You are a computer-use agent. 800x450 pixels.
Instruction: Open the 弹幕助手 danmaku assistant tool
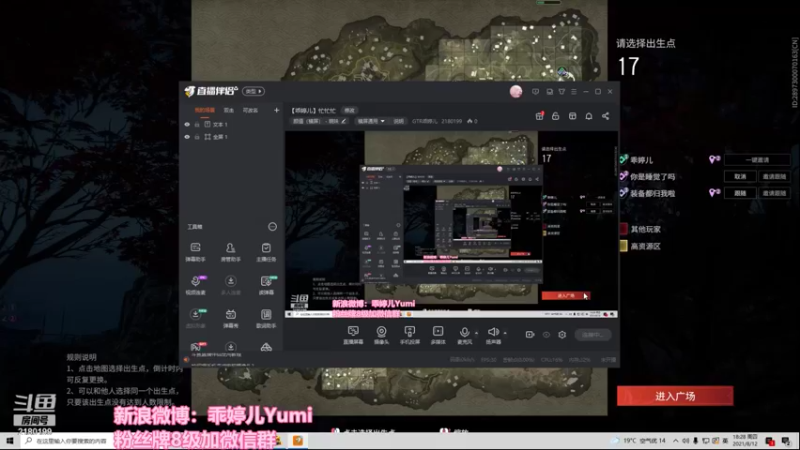click(x=195, y=252)
